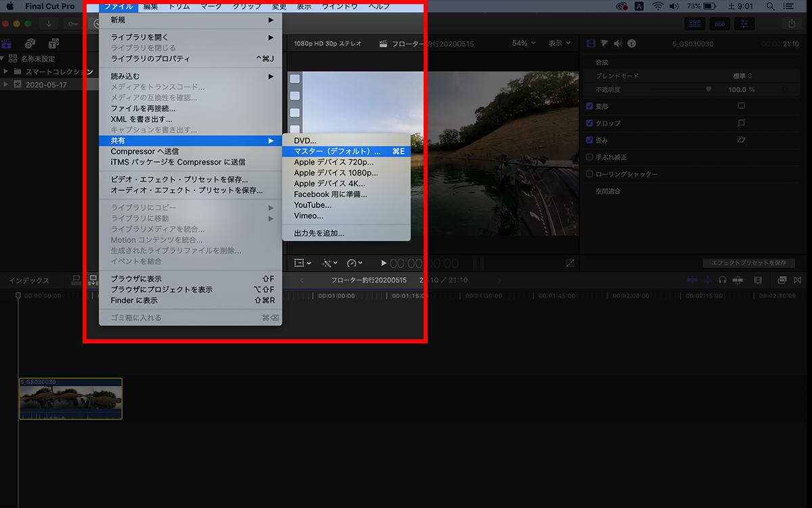Toggle solo headphones icon in timeline
This screenshot has height=508, width=812.
pyautogui.click(x=723, y=280)
